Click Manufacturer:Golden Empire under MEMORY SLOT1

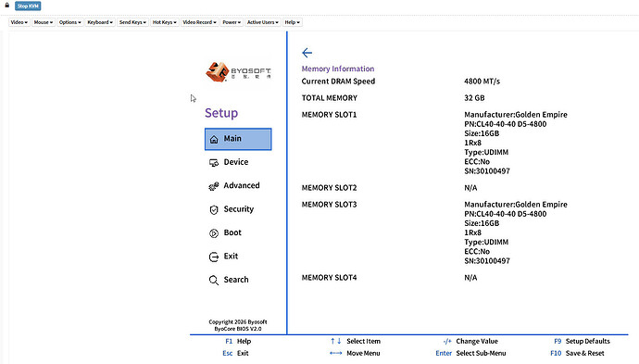(516, 115)
